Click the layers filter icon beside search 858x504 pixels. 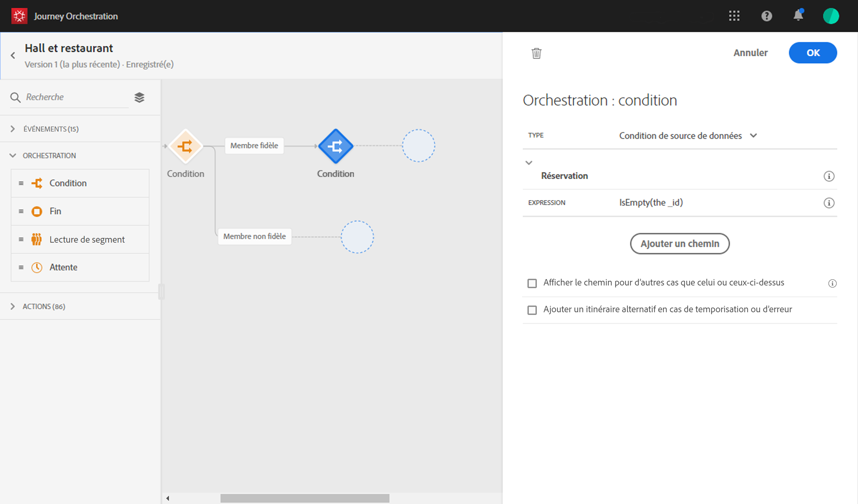tap(139, 98)
